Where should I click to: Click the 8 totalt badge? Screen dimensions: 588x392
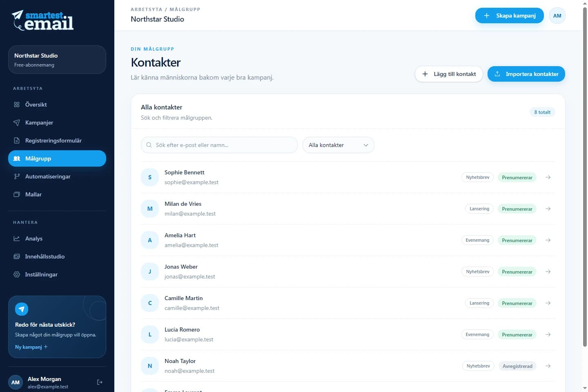click(x=542, y=112)
